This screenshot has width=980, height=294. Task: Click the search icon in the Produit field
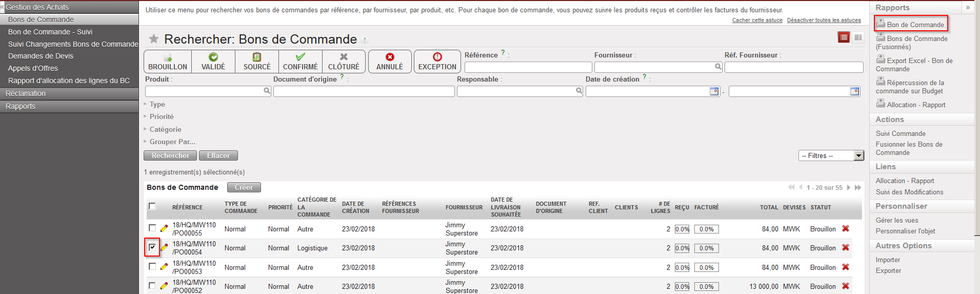point(267,91)
